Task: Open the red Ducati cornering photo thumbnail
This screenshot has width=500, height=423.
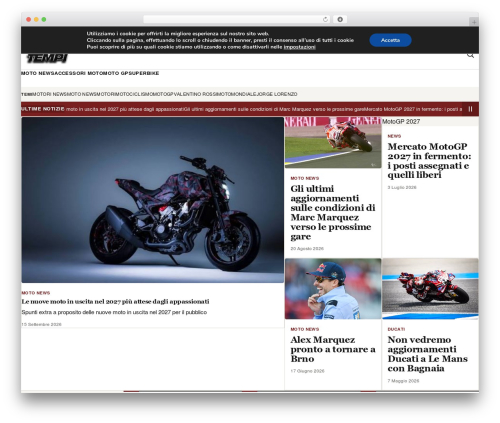Action: (x=430, y=289)
